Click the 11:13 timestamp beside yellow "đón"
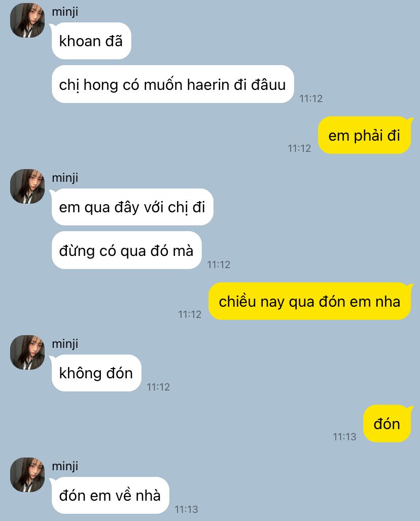This screenshot has width=420, height=521. pyautogui.click(x=344, y=437)
